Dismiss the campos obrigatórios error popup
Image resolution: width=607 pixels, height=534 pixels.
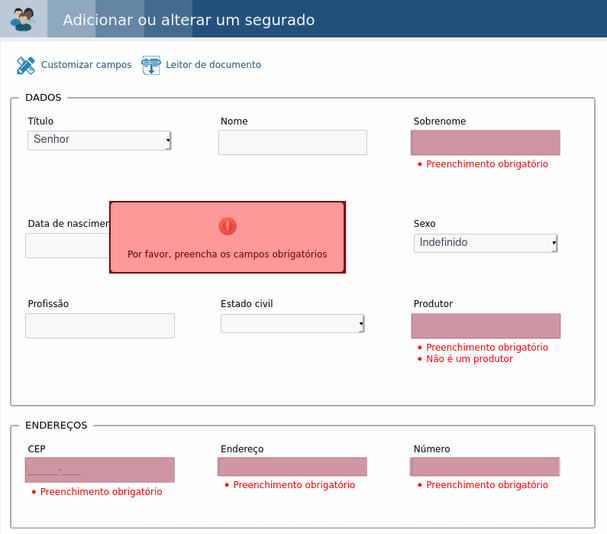coord(228,237)
